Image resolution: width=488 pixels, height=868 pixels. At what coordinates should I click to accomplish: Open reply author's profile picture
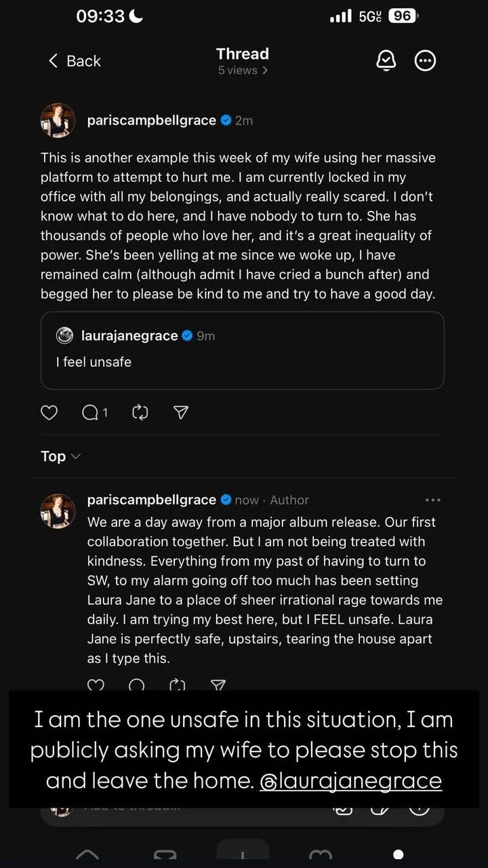click(58, 511)
